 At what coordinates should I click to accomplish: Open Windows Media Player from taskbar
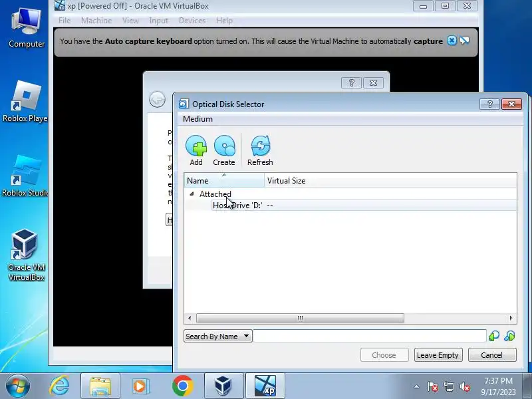point(140,386)
